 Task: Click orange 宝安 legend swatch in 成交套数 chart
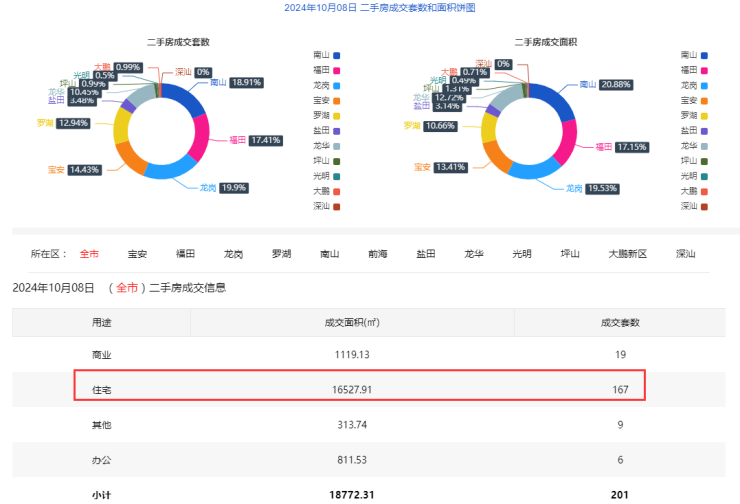pyautogui.click(x=338, y=100)
